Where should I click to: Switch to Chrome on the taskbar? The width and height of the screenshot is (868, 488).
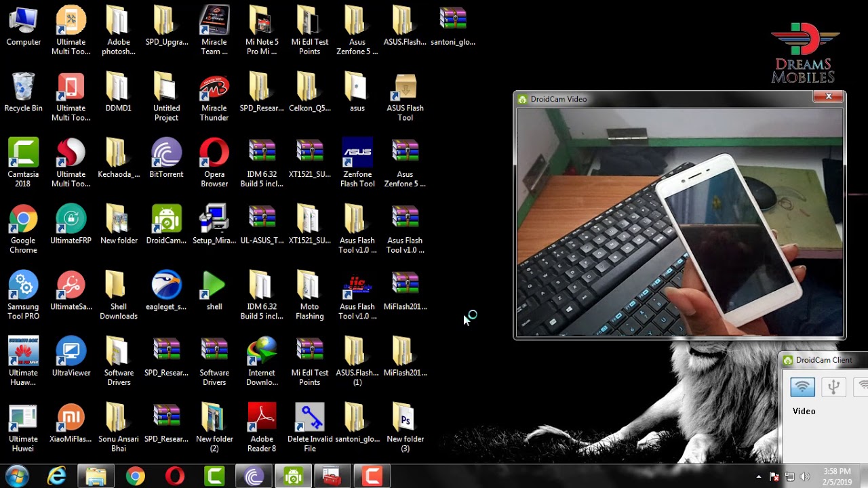[136, 476]
